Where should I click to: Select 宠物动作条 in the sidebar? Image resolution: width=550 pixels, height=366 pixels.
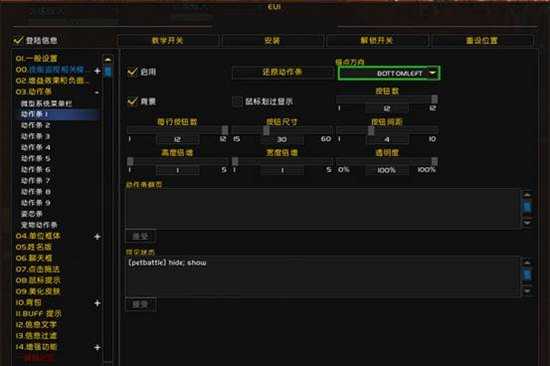[39, 225]
